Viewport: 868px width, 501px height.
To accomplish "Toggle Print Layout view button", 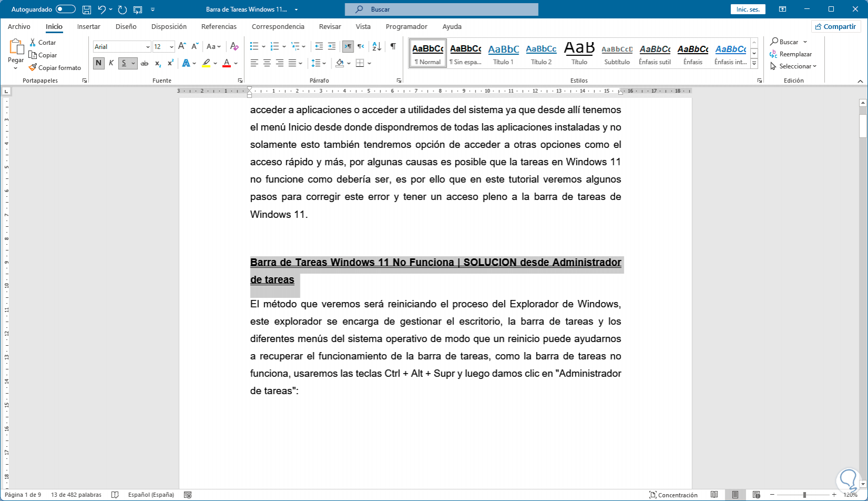I will pyautogui.click(x=735, y=495).
